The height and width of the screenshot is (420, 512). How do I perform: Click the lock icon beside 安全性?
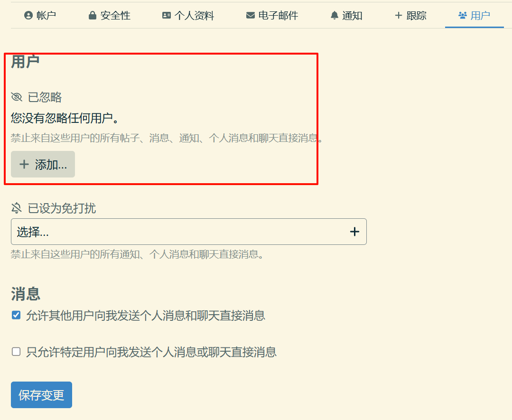93,16
